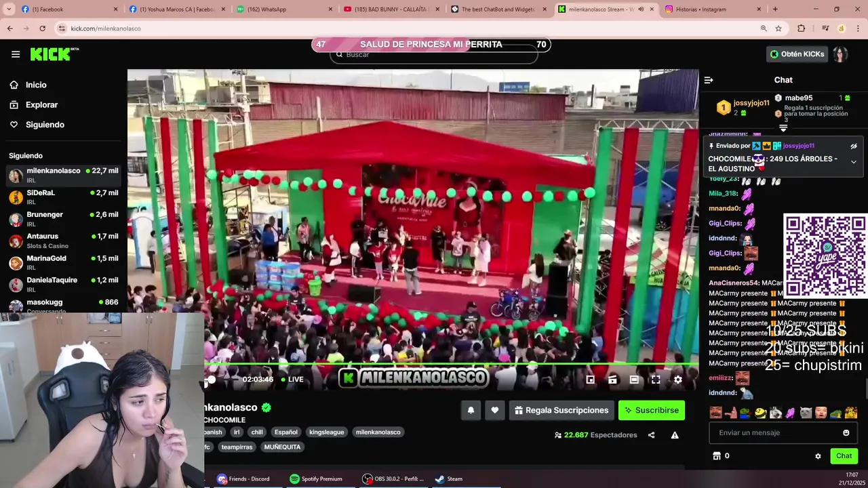This screenshot has height=488, width=868.
Task: Open a new browser tab
Action: click(775, 9)
